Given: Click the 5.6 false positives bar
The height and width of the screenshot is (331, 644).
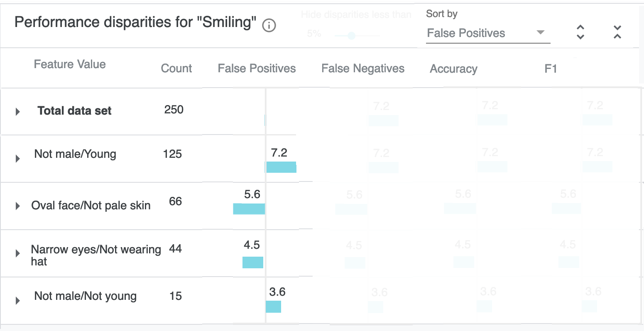Looking at the screenshot, I should coord(249,209).
